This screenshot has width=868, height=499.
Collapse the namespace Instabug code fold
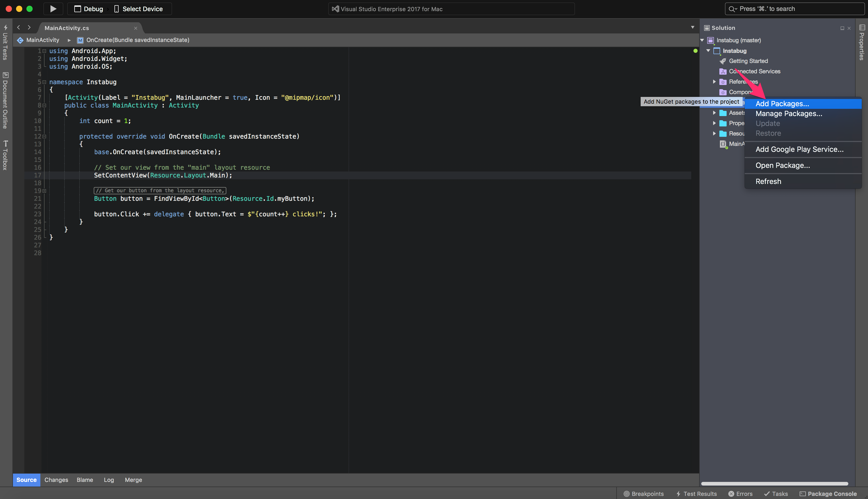point(44,82)
